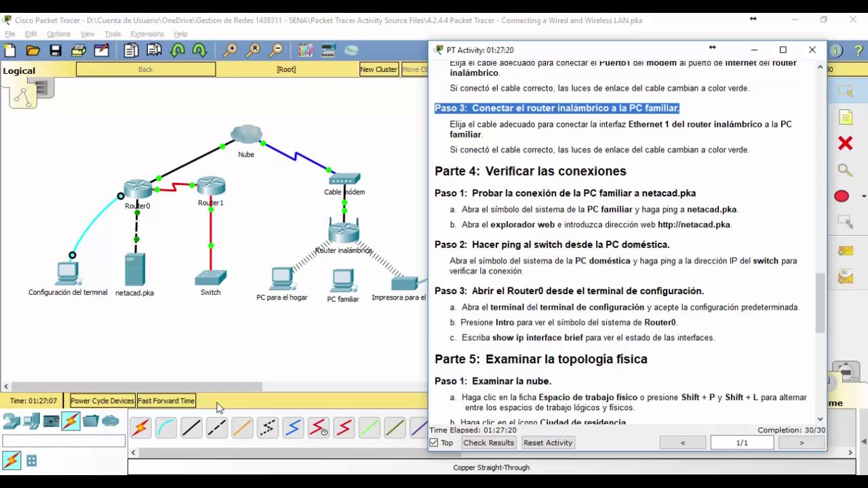The width and height of the screenshot is (868, 488).
Task: Open the File menu
Action: coord(9,34)
